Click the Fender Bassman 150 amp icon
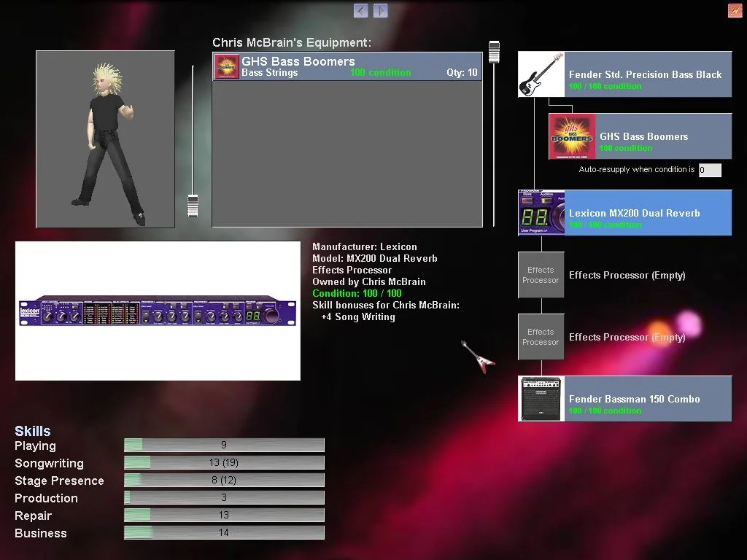The image size is (747, 560). [541, 399]
